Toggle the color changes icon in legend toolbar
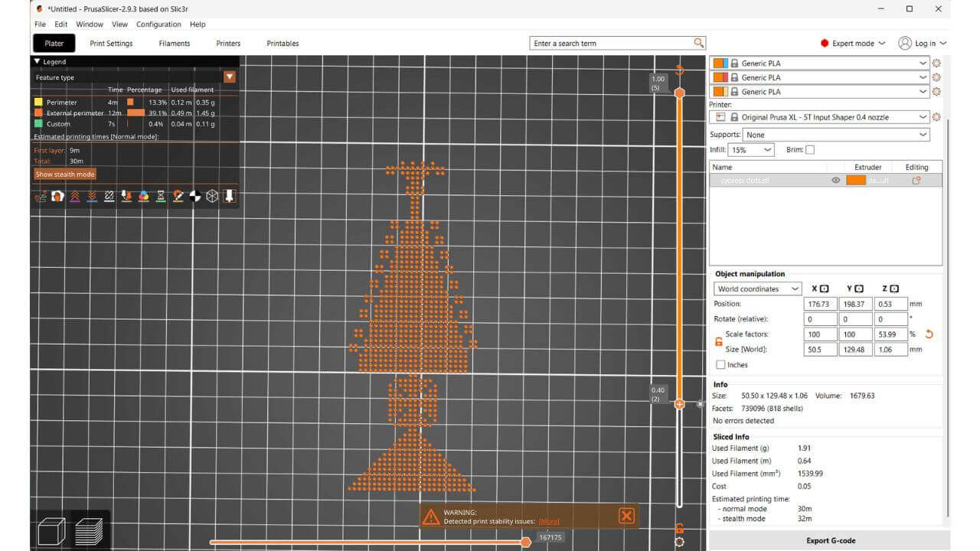Image resolution: width=980 pixels, height=551 pixels. click(143, 197)
